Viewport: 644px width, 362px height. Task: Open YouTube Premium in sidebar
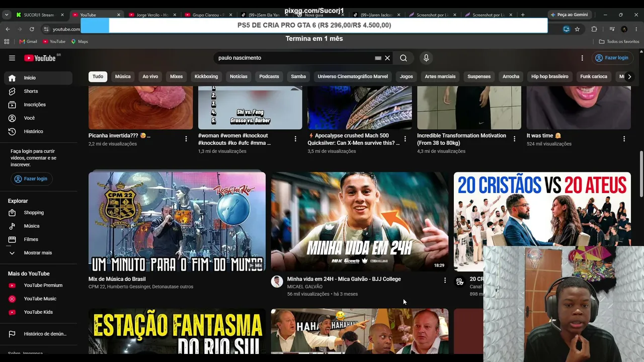tap(38, 285)
